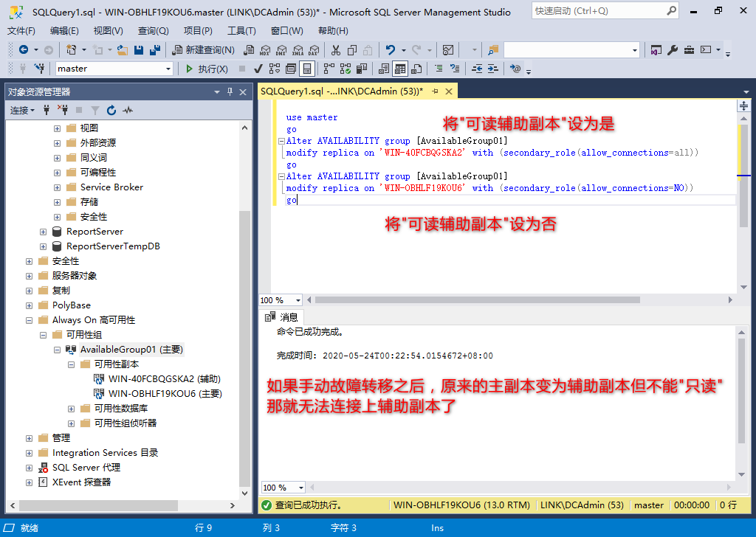This screenshot has height=537, width=756.
Task: Undo last action in toolbar
Action: click(x=391, y=49)
